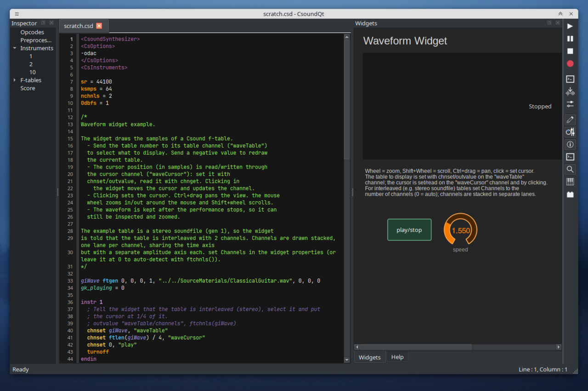
Task: Click inside the waveform display showing Stopped
Action: click(x=462, y=106)
